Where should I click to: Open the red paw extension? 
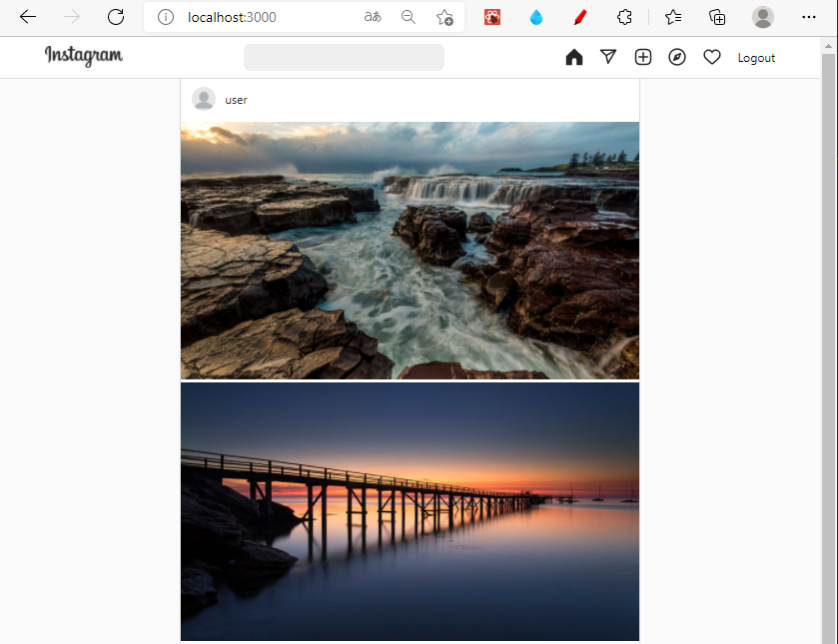click(492, 17)
